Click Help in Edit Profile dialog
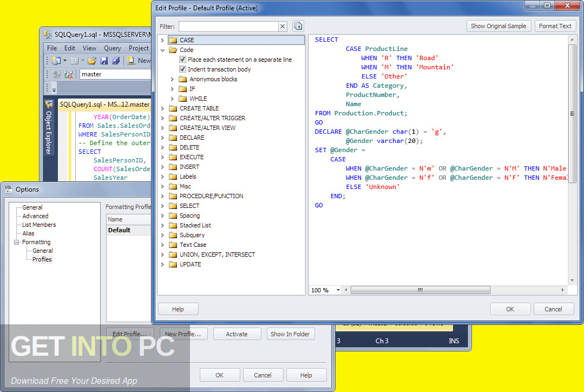 (x=178, y=309)
